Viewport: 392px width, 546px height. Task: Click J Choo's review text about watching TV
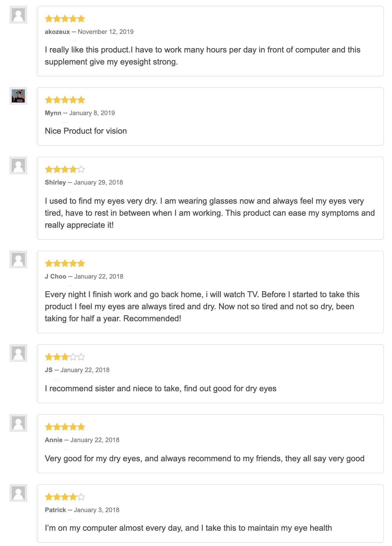202,306
